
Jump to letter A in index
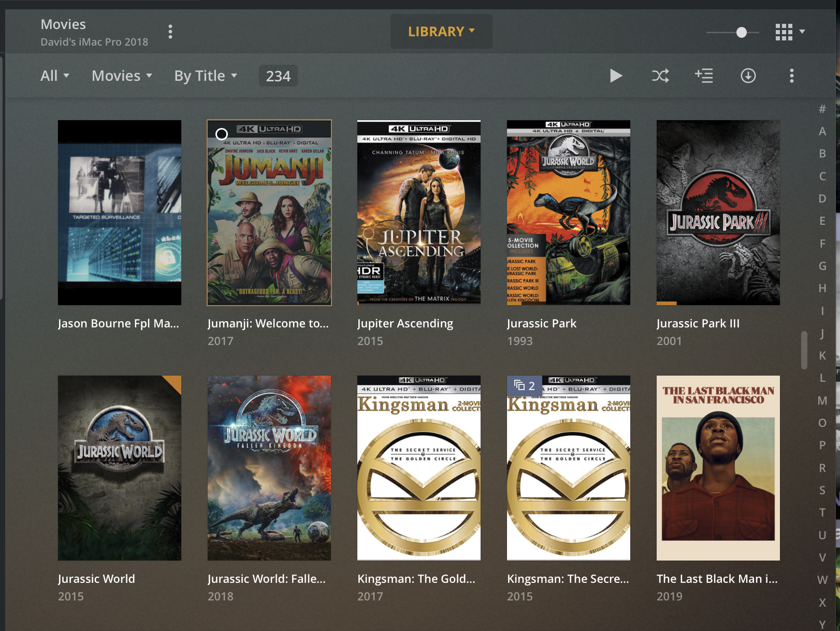[822, 131]
